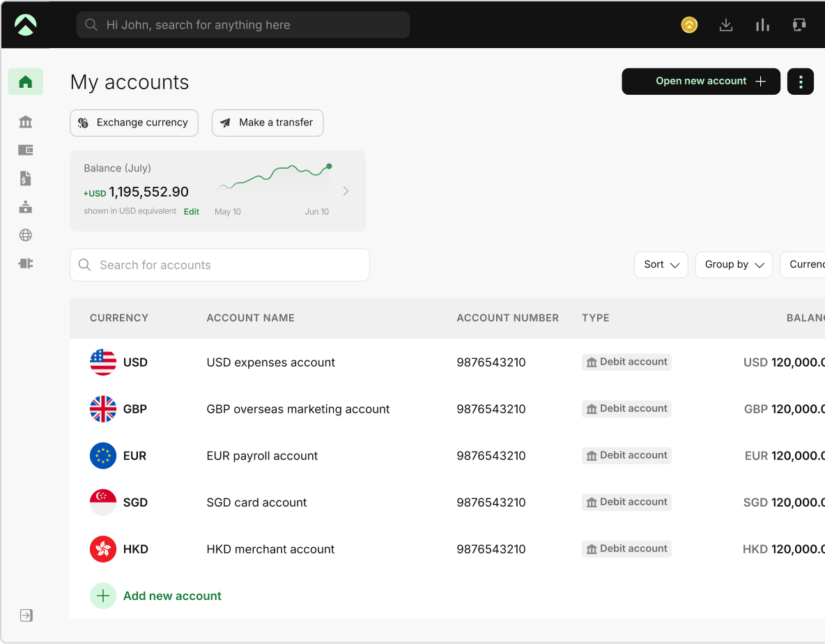Click the TYPE column header

595,318
